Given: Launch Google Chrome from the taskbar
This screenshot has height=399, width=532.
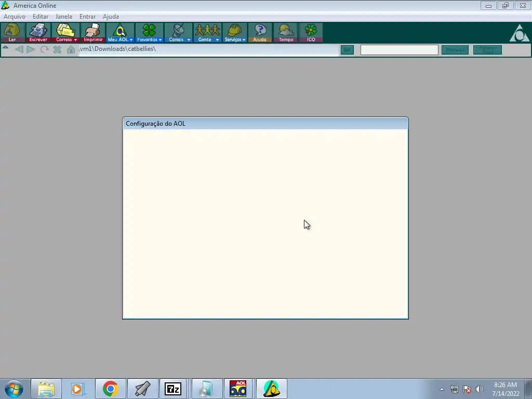Looking at the screenshot, I should [110, 389].
